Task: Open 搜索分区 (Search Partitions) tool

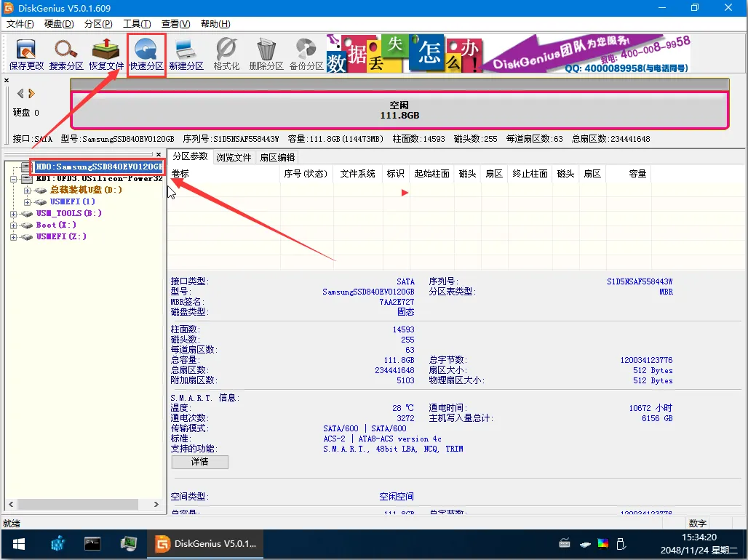Action: (x=66, y=55)
